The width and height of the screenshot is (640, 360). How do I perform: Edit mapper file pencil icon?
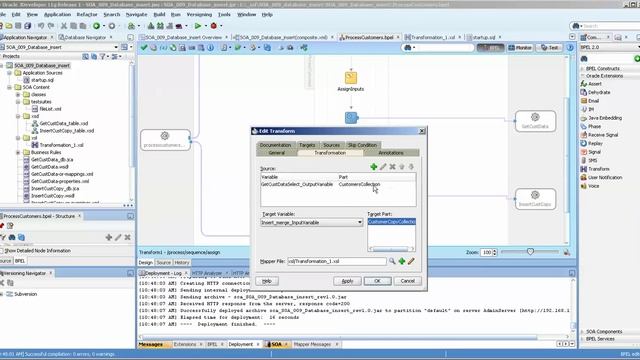pos(411,261)
